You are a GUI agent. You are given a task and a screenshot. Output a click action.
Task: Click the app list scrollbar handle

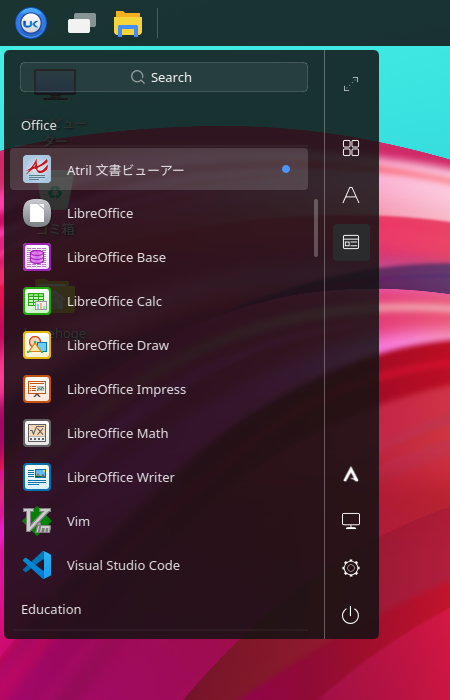coord(316,228)
